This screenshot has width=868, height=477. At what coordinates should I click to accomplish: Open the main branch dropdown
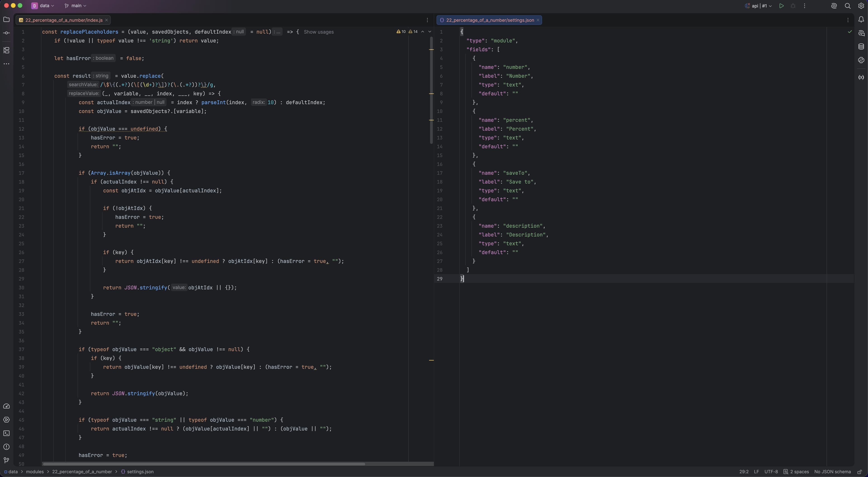75,6
